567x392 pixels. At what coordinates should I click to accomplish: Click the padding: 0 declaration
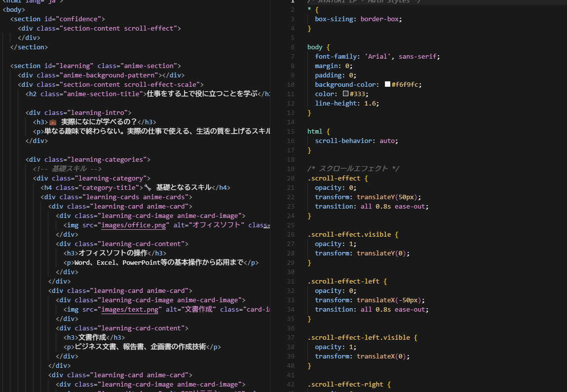click(336, 75)
